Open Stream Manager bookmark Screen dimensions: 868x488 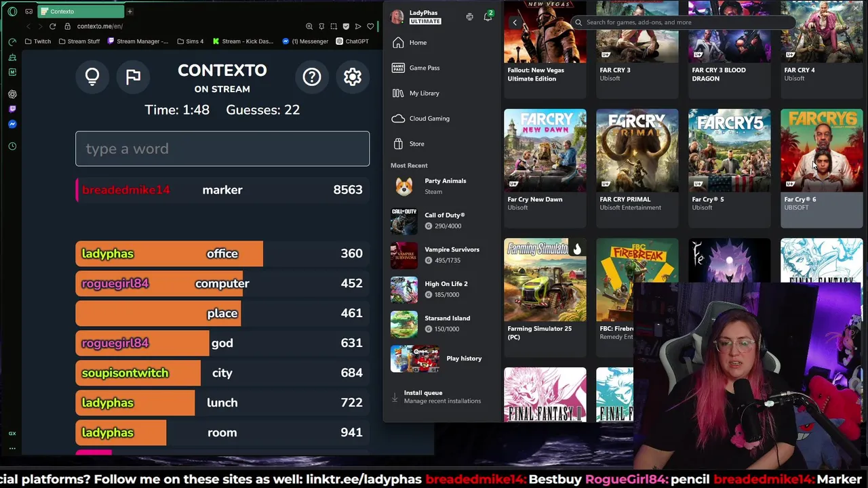tap(138, 41)
